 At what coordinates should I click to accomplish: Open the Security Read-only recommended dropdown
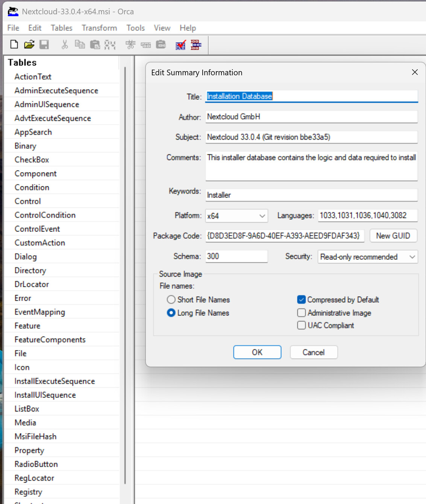367,257
